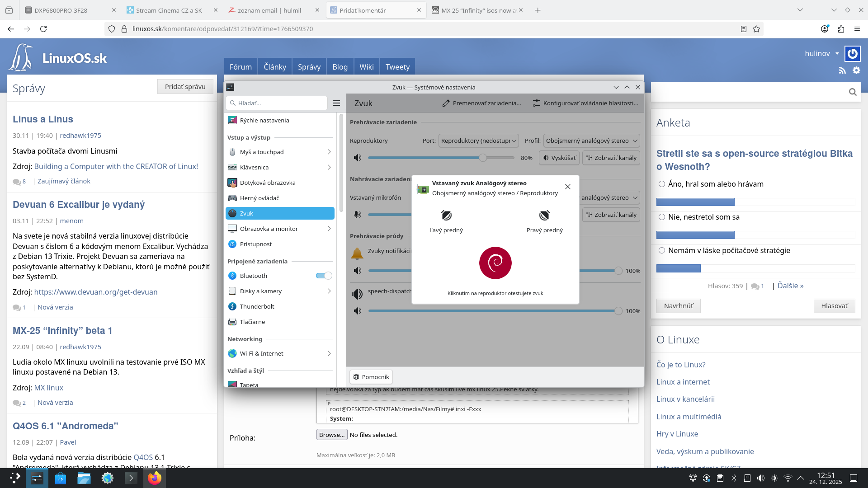Toggle the Bluetooth switch off
868x488 pixels.
click(324, 276)
